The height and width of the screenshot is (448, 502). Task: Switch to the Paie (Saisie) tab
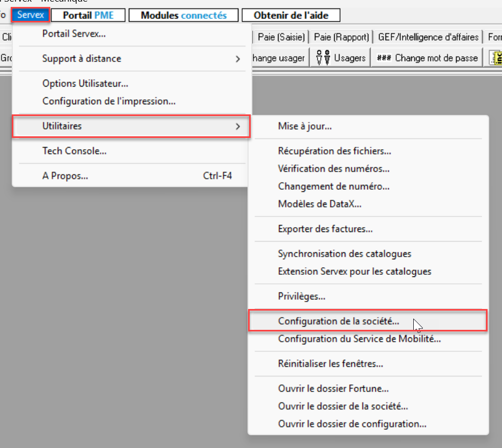pos(281,37)
